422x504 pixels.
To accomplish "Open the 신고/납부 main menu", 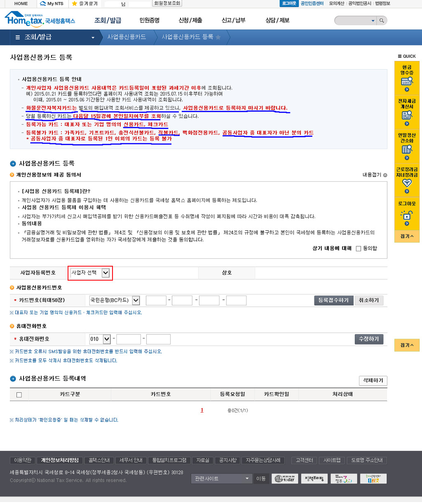I will click(233, 20).
